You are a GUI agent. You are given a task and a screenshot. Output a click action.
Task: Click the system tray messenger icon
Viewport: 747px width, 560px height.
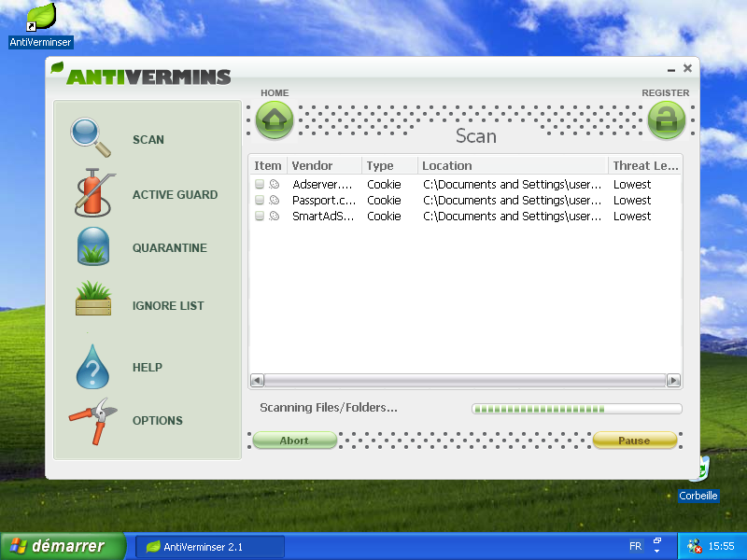[694, 546]
